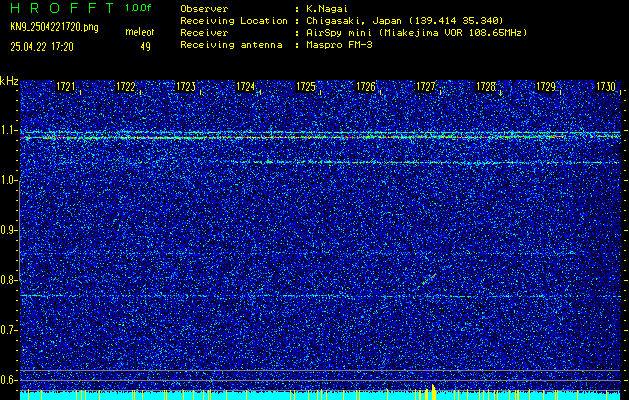Viewport: 629px width, 400px height.
Task: Click the tall yellow power spike near 1727
Action: (x=433, y=392)
